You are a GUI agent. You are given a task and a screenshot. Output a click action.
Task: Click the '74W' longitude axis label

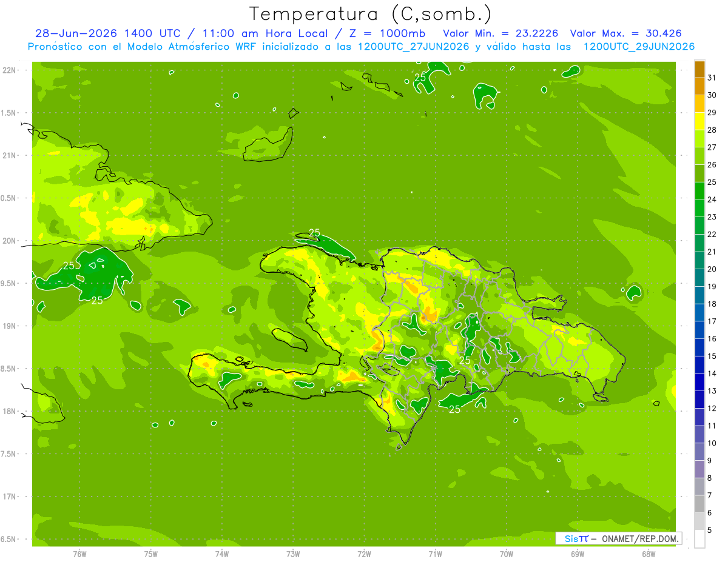coord(222,555)
